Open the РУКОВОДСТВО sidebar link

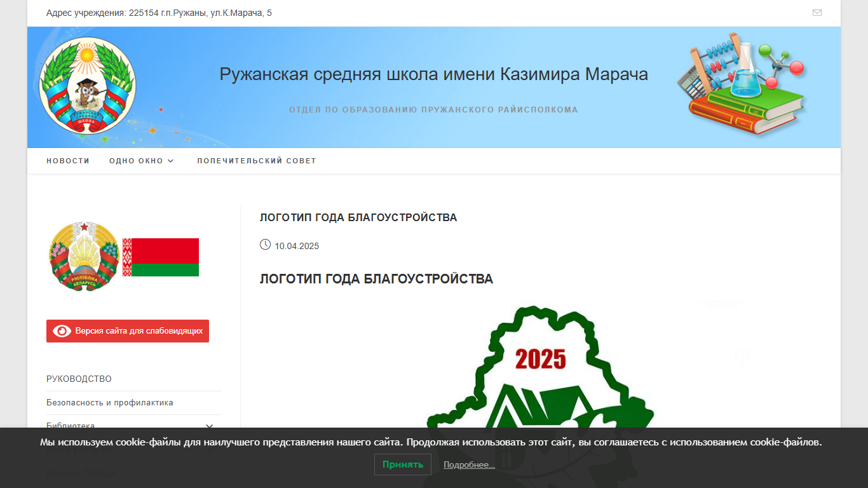[x=79, y=379]
